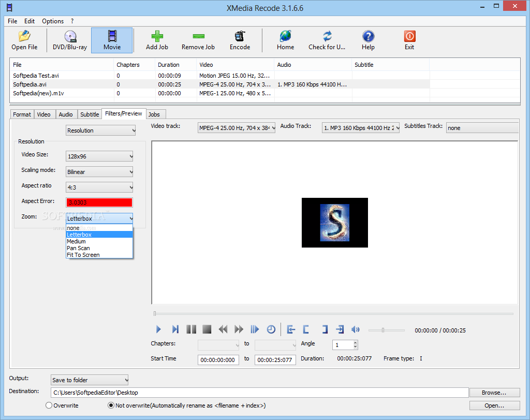This screenshot has height=420, width=530.
Task: Toggle the volume speaker icon
Action: (355, 329)
